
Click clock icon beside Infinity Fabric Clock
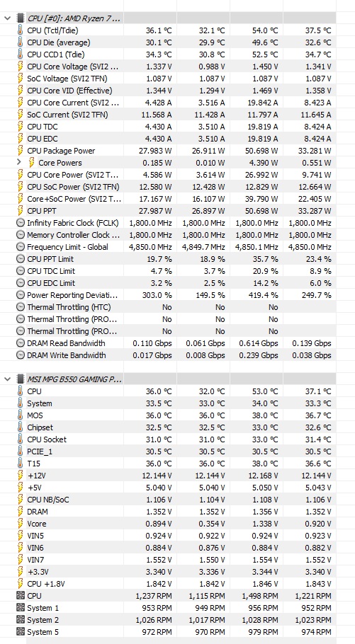20,223
